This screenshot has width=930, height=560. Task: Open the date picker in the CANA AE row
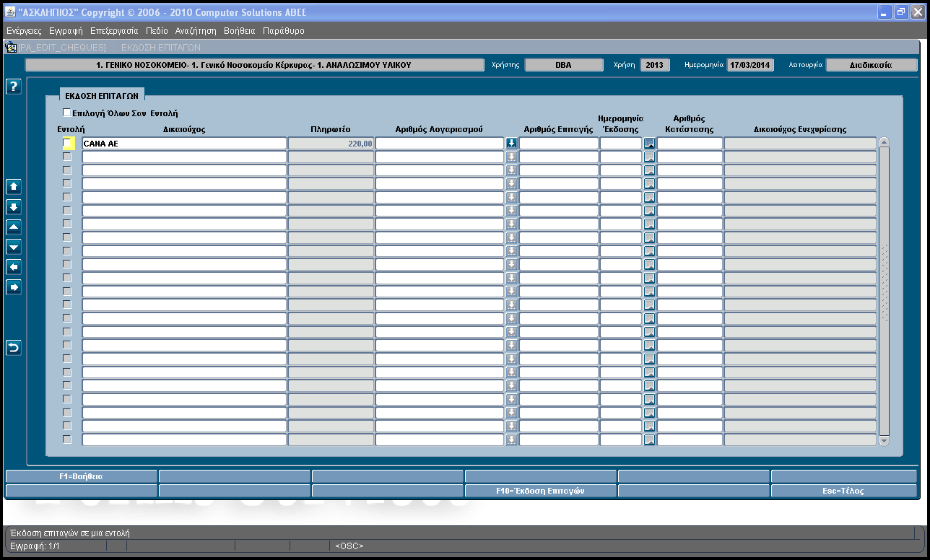point(649,143)
